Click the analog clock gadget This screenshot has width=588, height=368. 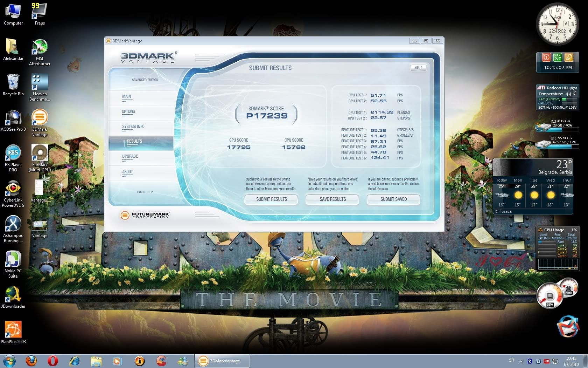coord(558,24)
